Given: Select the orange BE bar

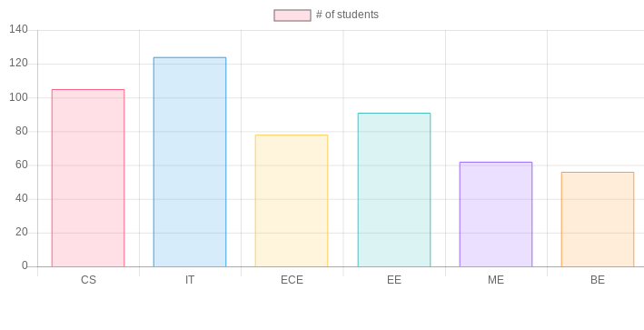Looking at the screenshot, I should point(598,219).
